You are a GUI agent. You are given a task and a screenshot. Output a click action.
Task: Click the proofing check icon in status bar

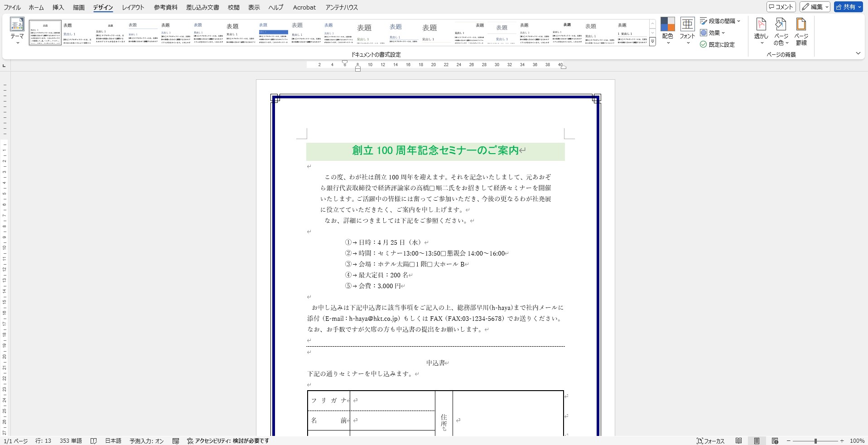pos(94,441)
